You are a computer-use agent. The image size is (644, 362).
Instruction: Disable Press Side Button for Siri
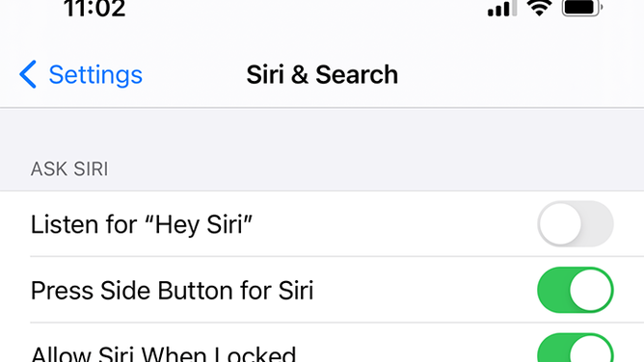(576, 290)
